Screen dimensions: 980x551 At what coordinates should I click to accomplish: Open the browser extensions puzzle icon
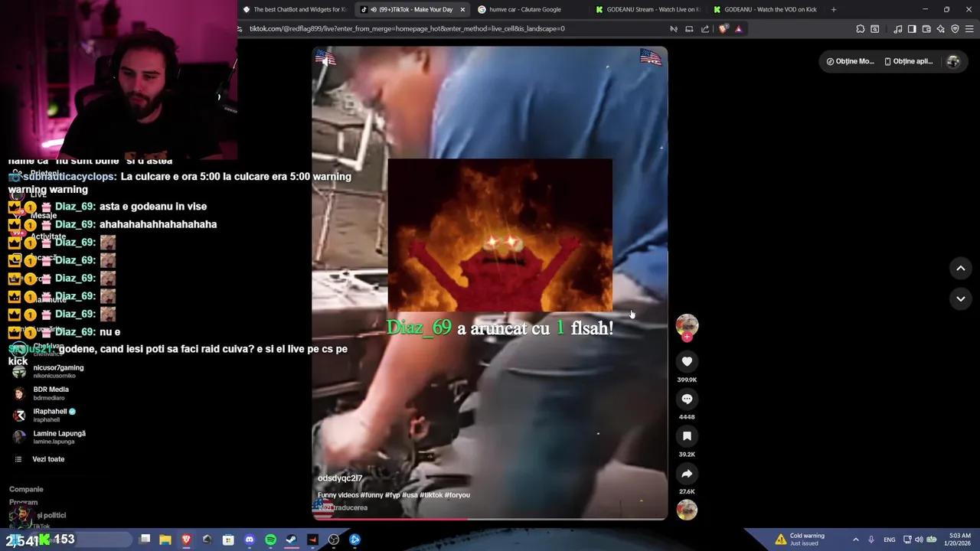click(x=861, y=29)
